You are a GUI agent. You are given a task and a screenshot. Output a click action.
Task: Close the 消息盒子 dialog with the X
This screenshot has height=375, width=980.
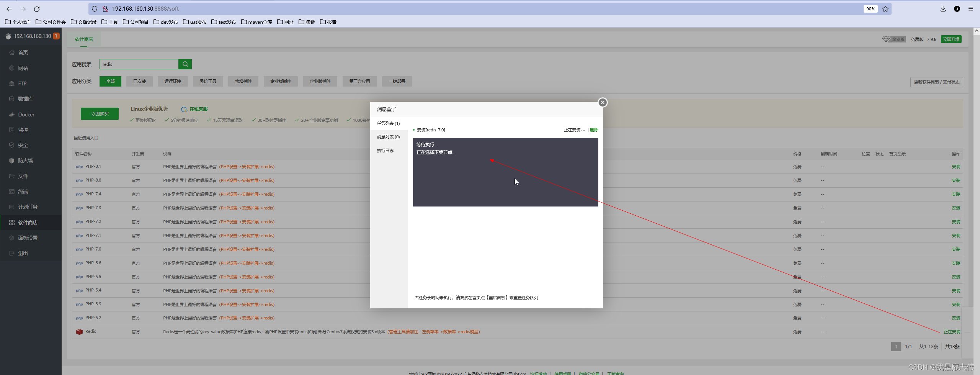pos(603,102)
